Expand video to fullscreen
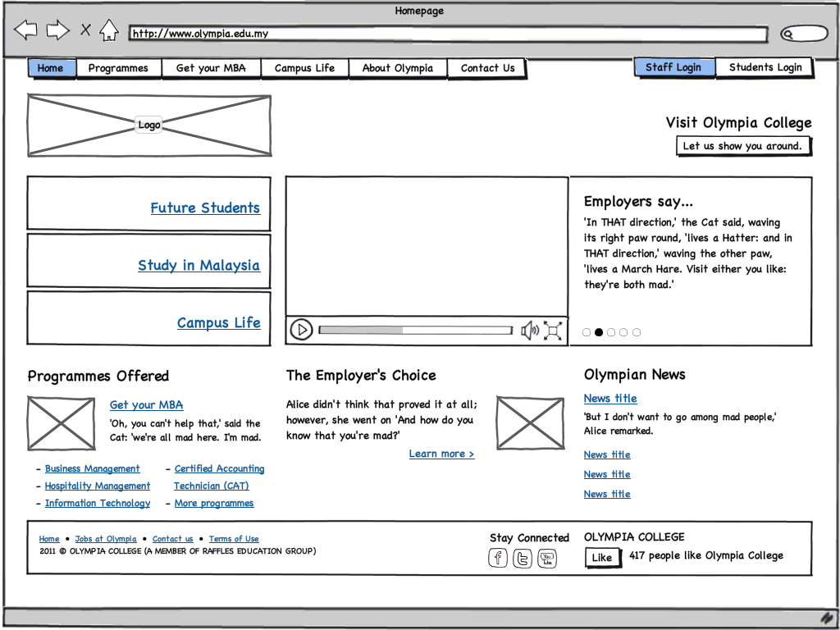840x630 pixels. tap(553, 331)
